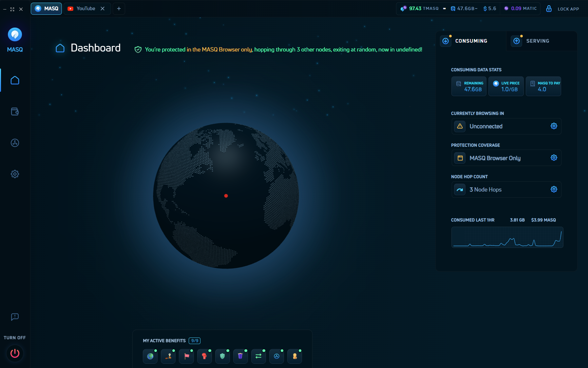This screenshot has width=588, height=368.
Task: Open settings gear for Node Hop Count
Action: [554, 189]
